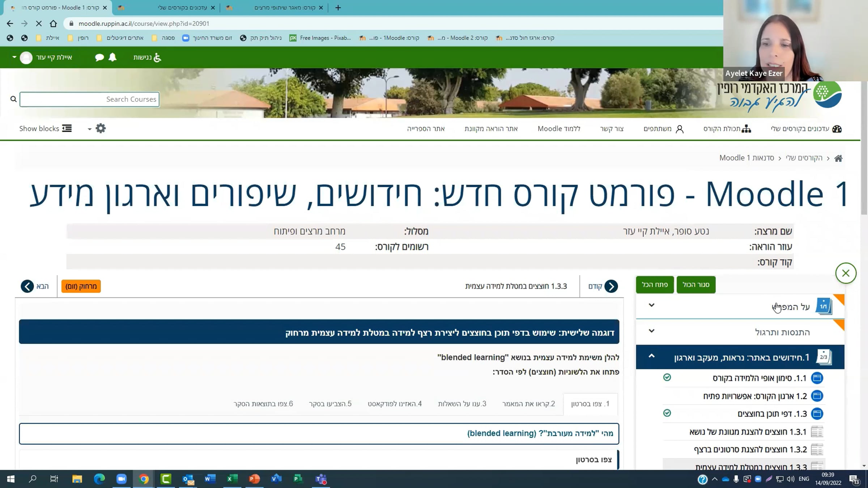Select the tab 1. צפו בסרטון
Screen dimensions: 868x488
pos(590,404)
